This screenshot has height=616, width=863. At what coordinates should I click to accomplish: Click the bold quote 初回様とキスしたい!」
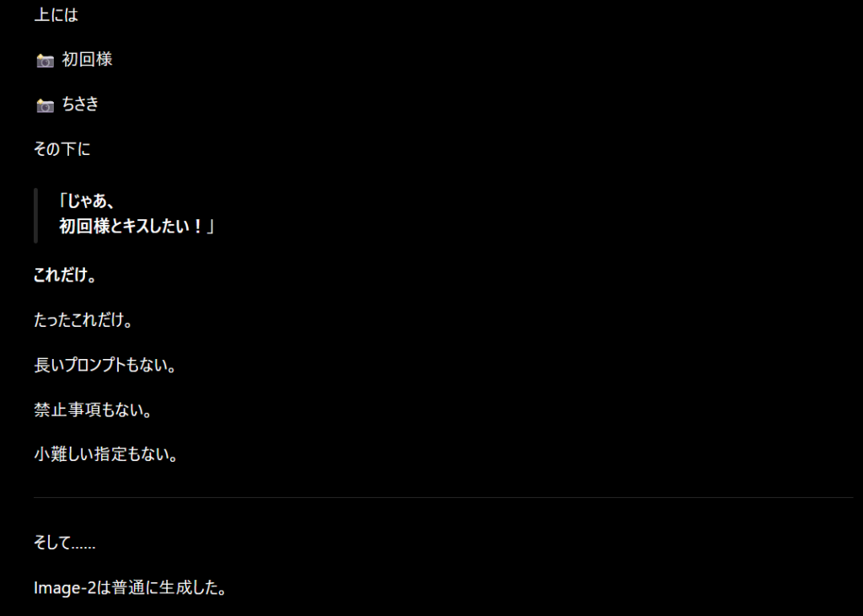[x=137, y=226]
